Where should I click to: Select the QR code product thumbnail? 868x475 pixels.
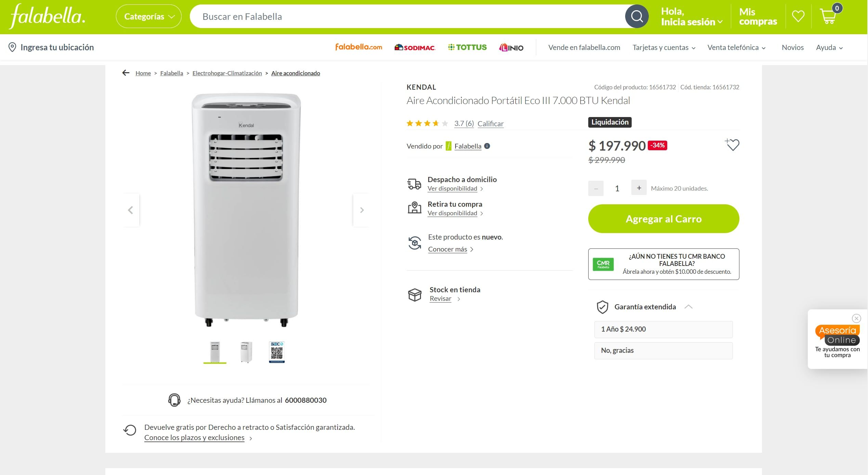click(x=277, y=352)
